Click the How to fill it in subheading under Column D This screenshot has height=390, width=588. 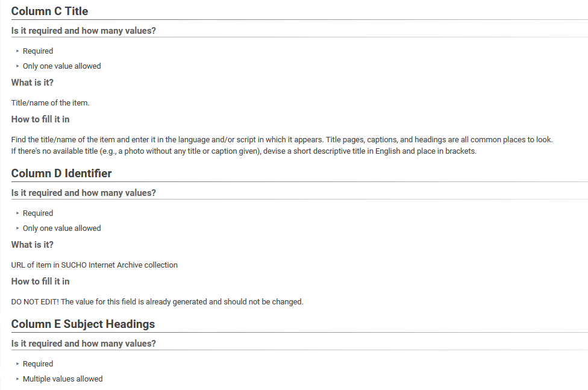40,281
